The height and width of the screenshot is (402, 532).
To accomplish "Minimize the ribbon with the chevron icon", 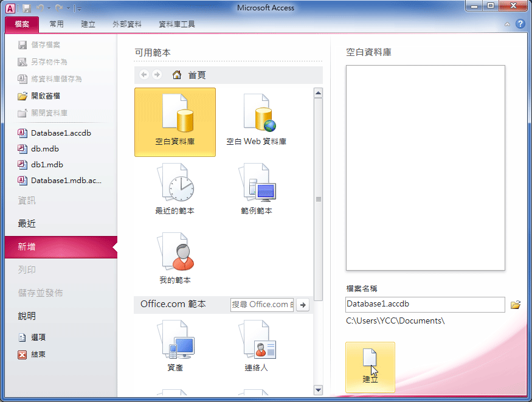I will (x=507, y=24).
